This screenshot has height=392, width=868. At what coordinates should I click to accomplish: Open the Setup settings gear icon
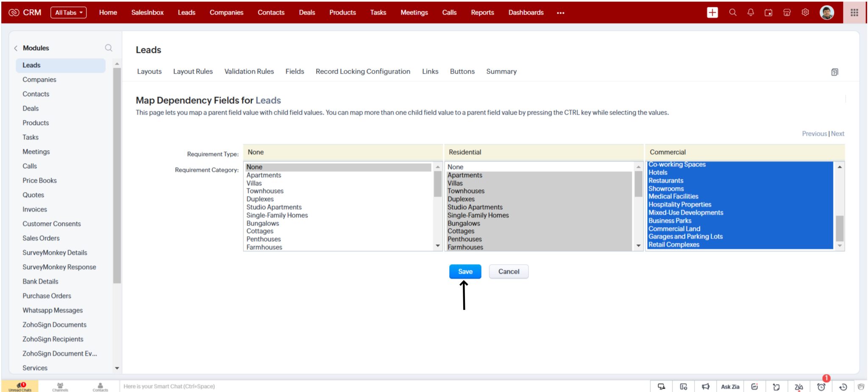pos(804,12)
